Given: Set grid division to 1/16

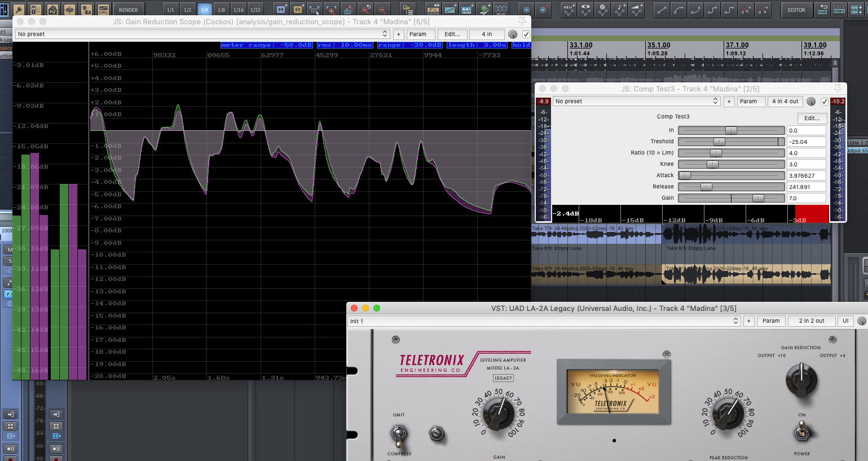Looking at the screenshot, I should click(239, 10).
